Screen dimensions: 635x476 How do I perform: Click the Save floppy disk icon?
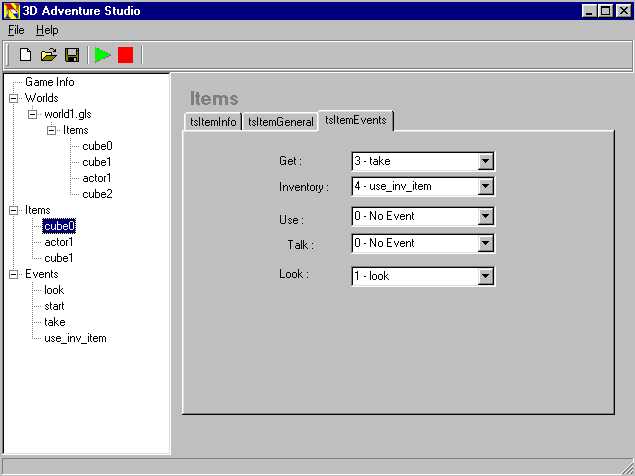(72, 55)
